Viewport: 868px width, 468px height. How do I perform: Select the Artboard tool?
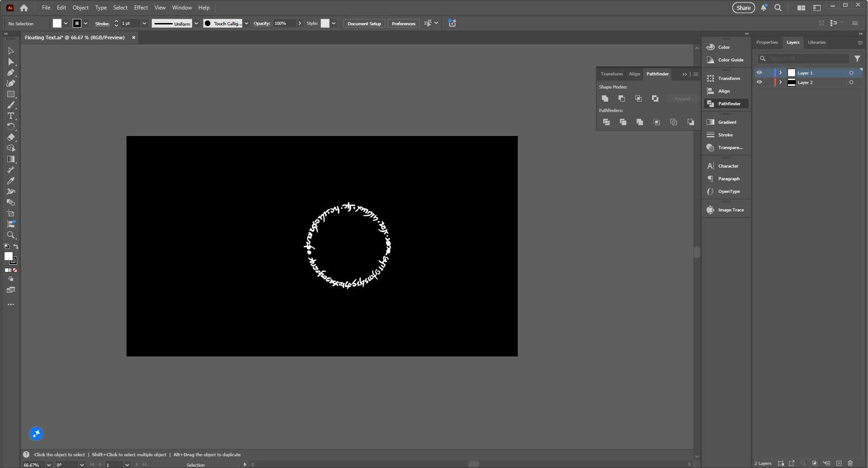click(x=11, y=214)
